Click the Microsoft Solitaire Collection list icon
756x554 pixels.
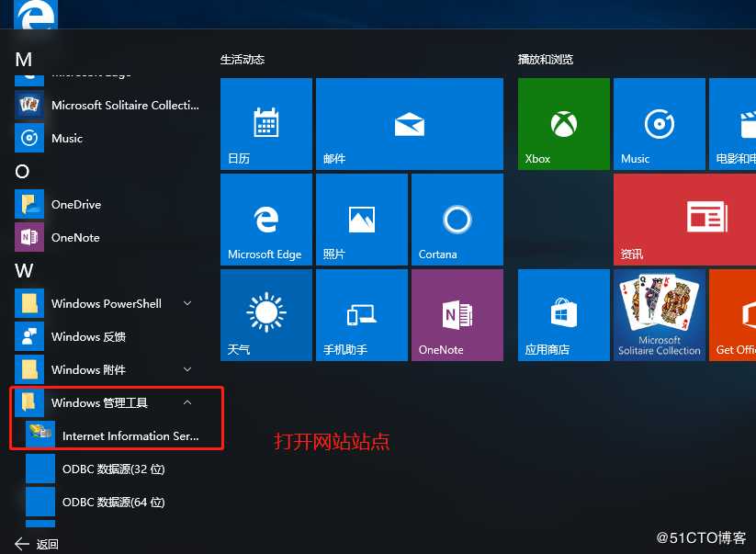coord(29,105)
